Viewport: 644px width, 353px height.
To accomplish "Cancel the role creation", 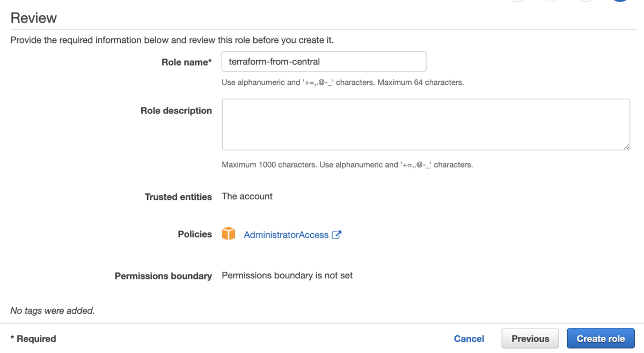I will pos(469,338).
